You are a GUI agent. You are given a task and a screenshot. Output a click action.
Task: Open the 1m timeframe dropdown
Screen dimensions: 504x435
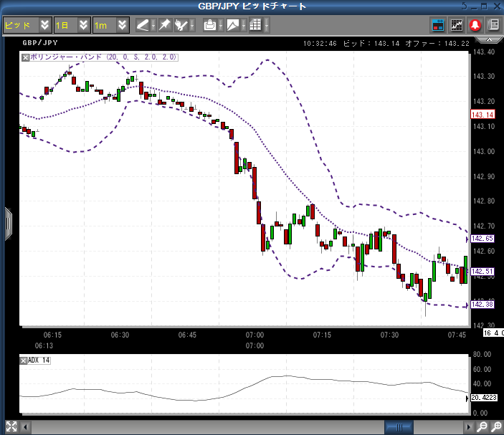[x=123, y=25]
